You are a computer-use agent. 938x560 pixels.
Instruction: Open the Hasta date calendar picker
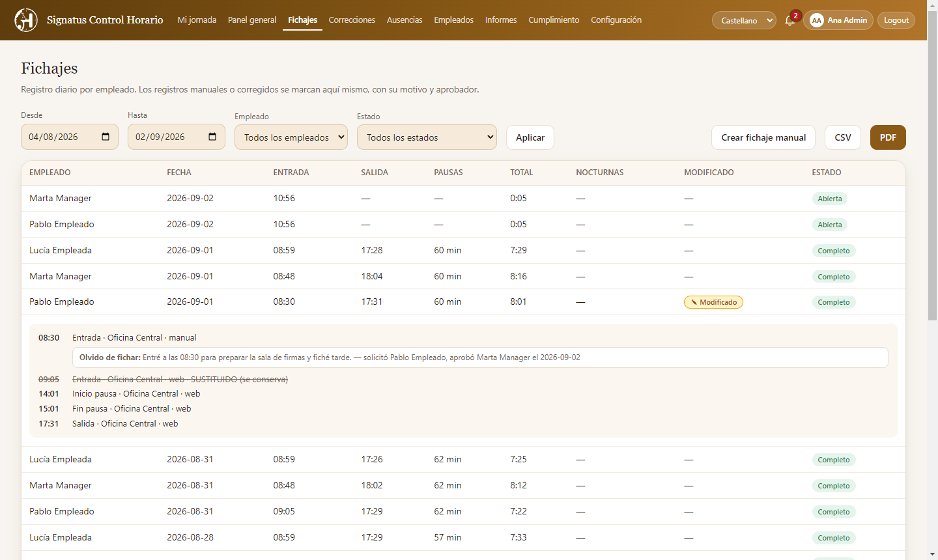[x=212, y=137]
